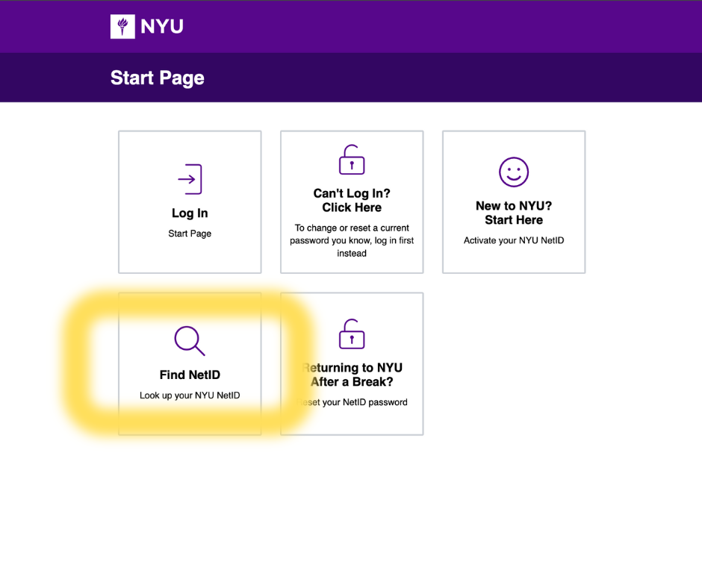Click "Look up your NYU NetID" text
Screen dimensions: 702x588
(x=190, y=395)
